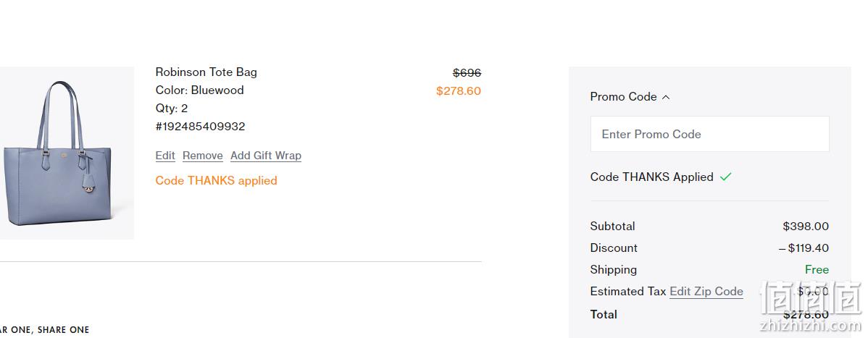This screenshot has width=868, height=338.
Task: Focus the Enter Promo Code field
Action: 709,134
